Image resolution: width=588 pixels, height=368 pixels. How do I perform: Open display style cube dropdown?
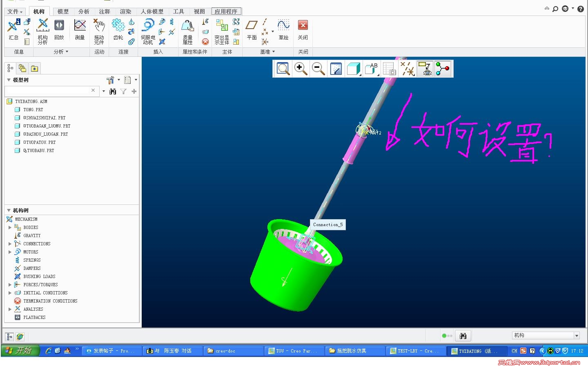pos(354,69)
